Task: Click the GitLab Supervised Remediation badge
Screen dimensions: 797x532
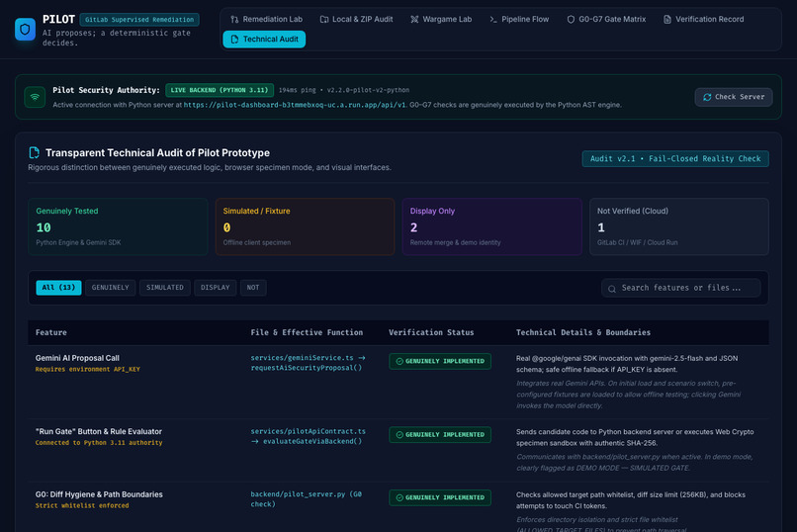Action: [139, 20]
